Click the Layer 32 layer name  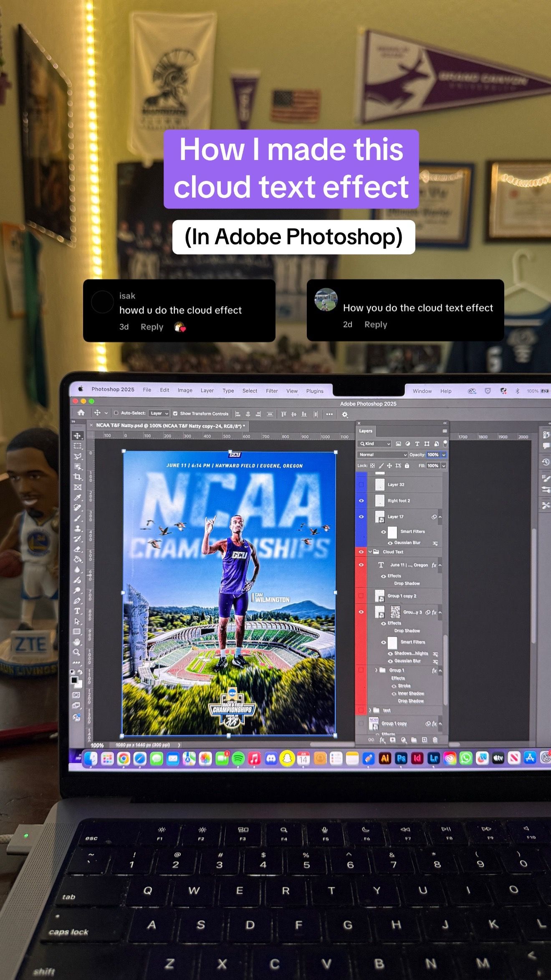pos(396,485)
